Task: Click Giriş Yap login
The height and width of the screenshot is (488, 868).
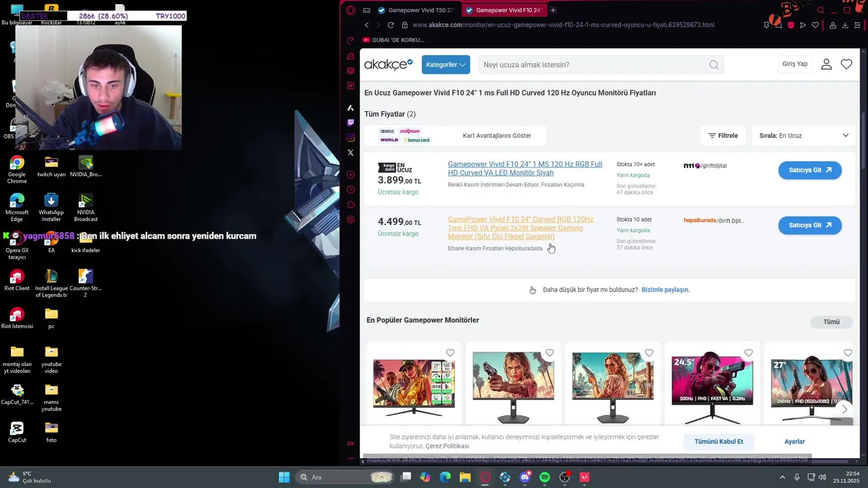Action: 795,64
